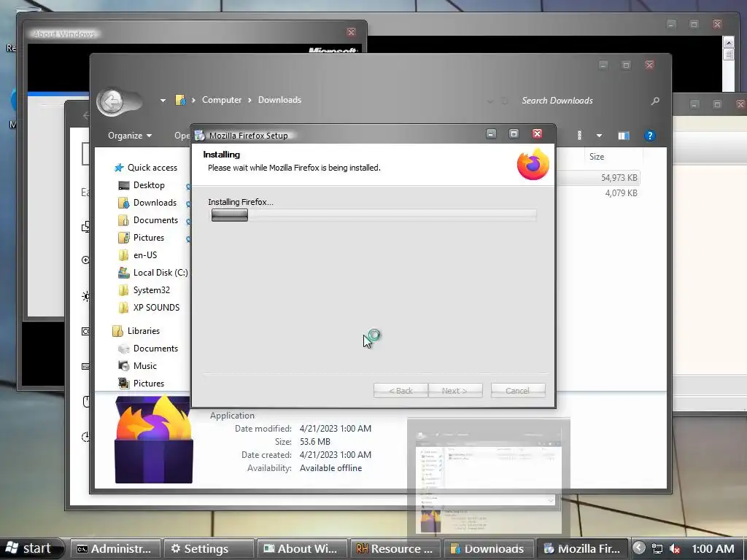Expand hidden system tray icons arrow

(639, 548)
